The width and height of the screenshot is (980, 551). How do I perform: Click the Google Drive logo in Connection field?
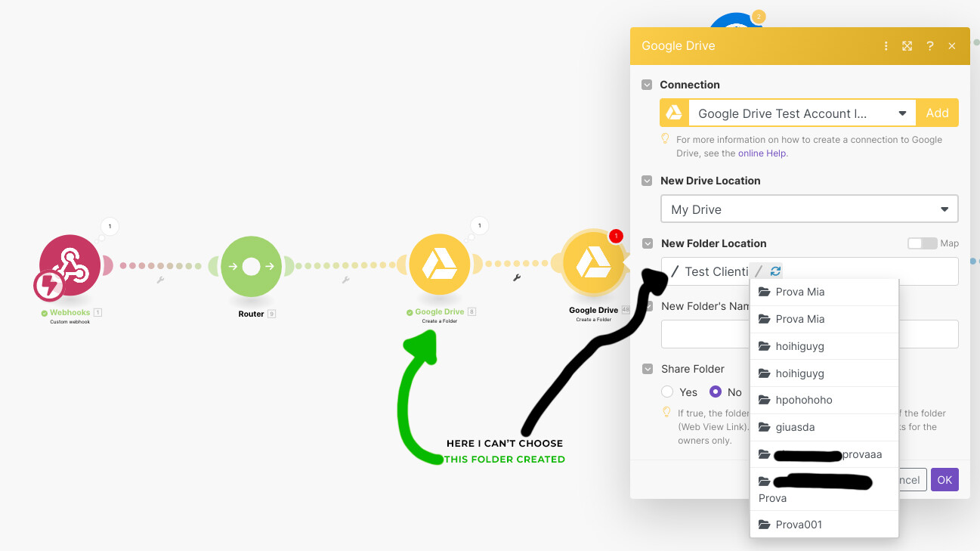coord(674,113)
